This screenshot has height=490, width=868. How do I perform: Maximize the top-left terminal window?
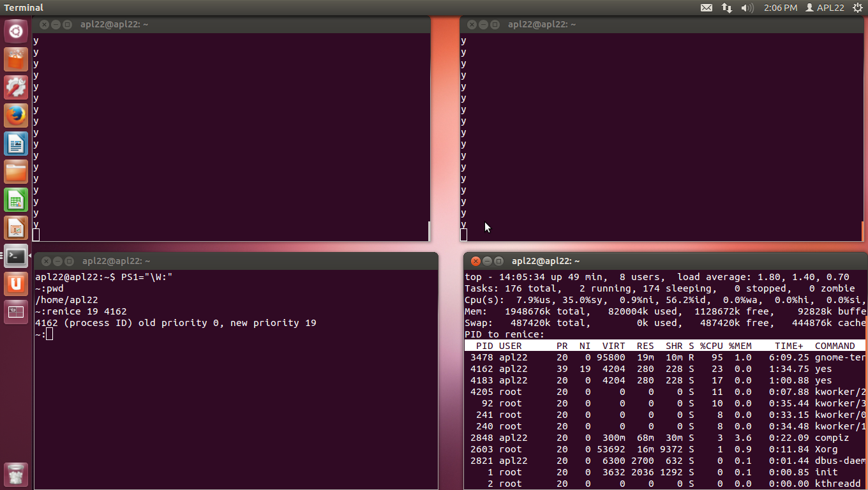point(67,25)
